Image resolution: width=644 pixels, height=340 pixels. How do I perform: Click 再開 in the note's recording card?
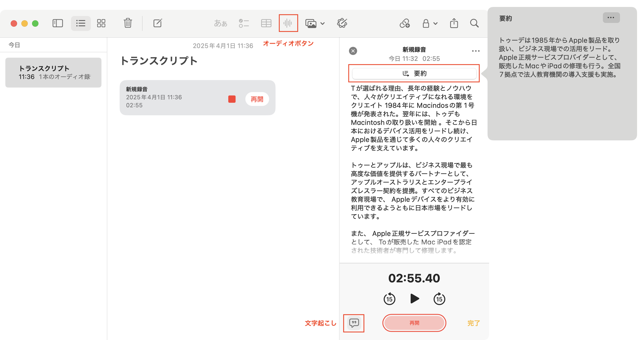click(257, 99)
